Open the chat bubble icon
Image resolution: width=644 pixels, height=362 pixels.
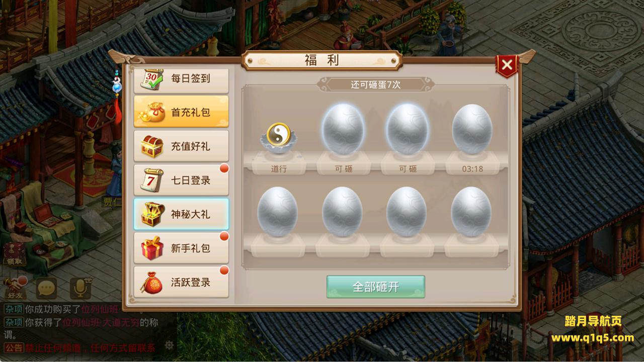tap(46, 288)
